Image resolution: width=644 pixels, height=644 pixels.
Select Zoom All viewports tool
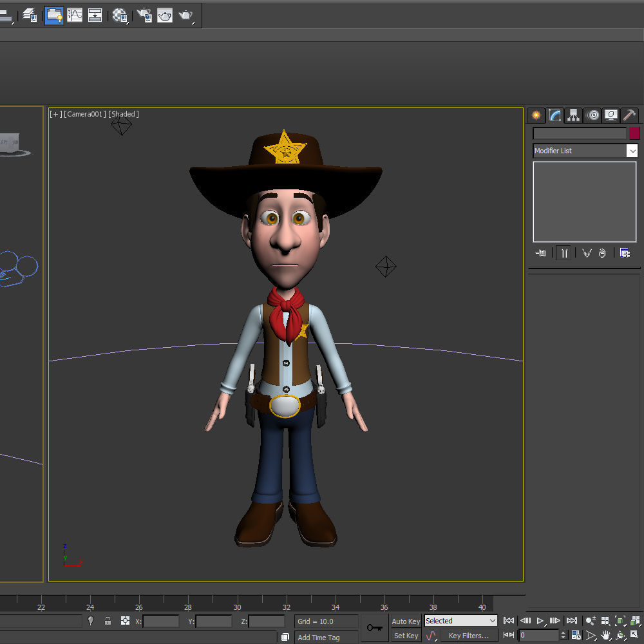coord(605,621)
